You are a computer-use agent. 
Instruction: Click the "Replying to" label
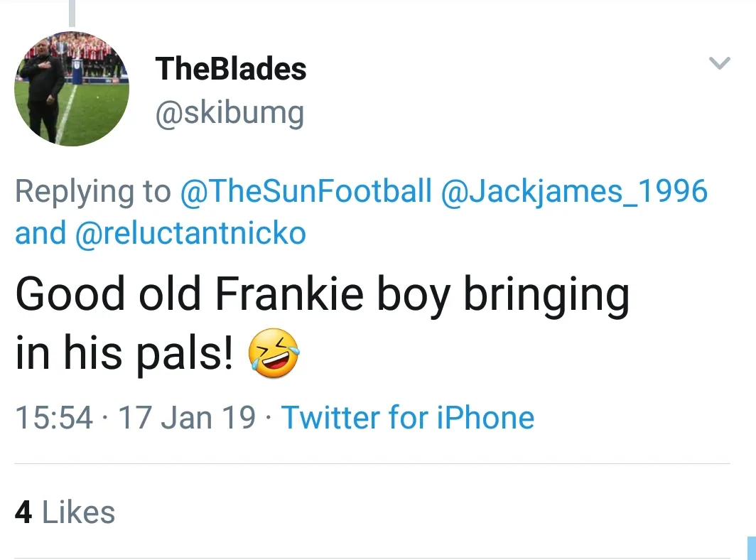(x=93, y=191)
